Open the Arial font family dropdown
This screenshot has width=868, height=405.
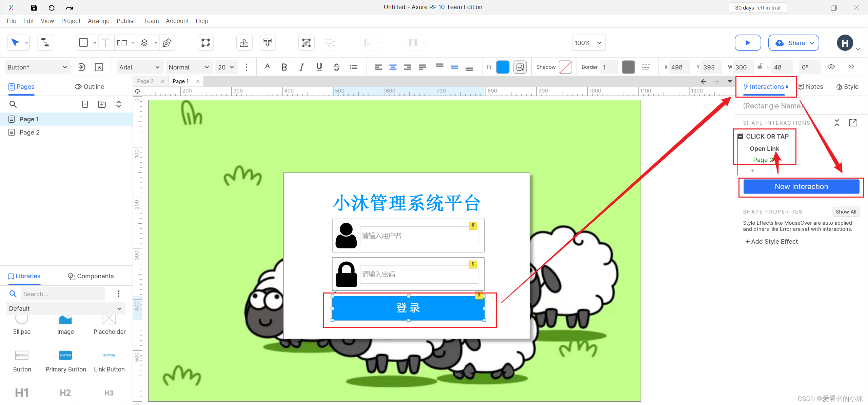point(139,67)
